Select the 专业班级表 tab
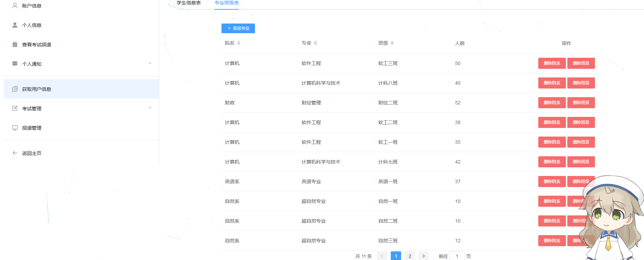This screenshot has width=644, height=260. coord(227,3)
